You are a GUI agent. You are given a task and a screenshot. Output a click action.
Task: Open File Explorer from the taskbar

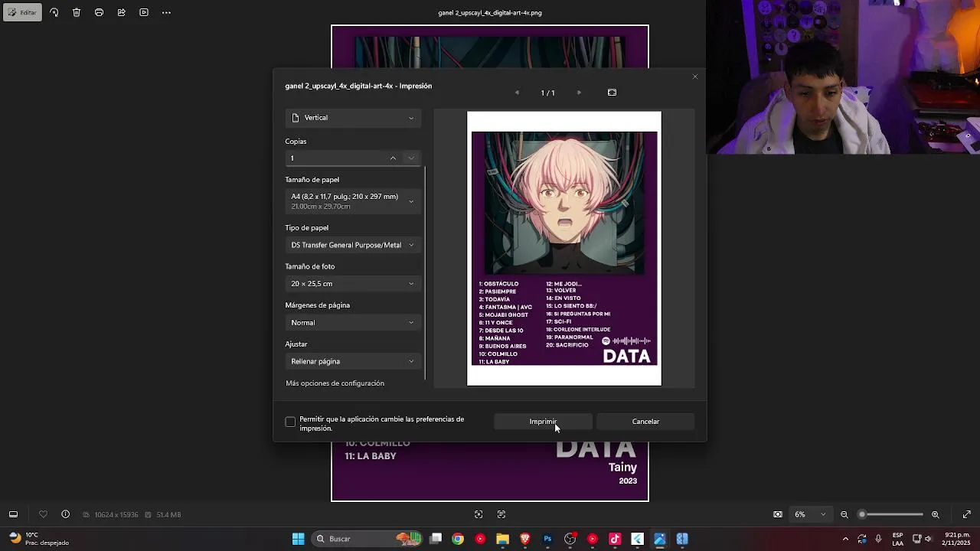502,539
